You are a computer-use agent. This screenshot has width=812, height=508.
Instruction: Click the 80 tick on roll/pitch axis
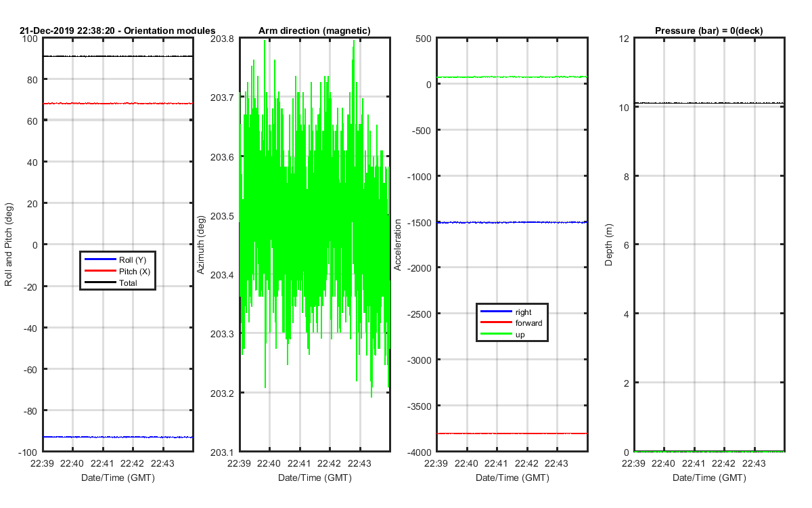point(32,80)
